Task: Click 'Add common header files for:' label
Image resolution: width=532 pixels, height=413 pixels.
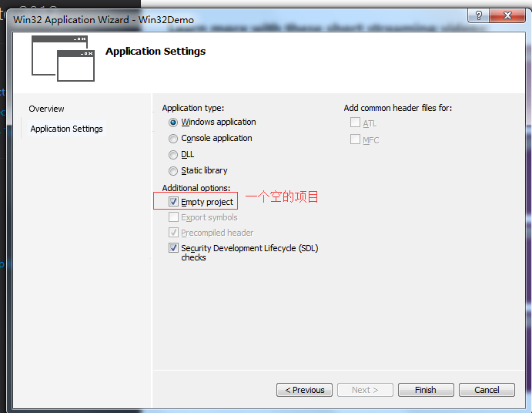Action: point(397,108)
